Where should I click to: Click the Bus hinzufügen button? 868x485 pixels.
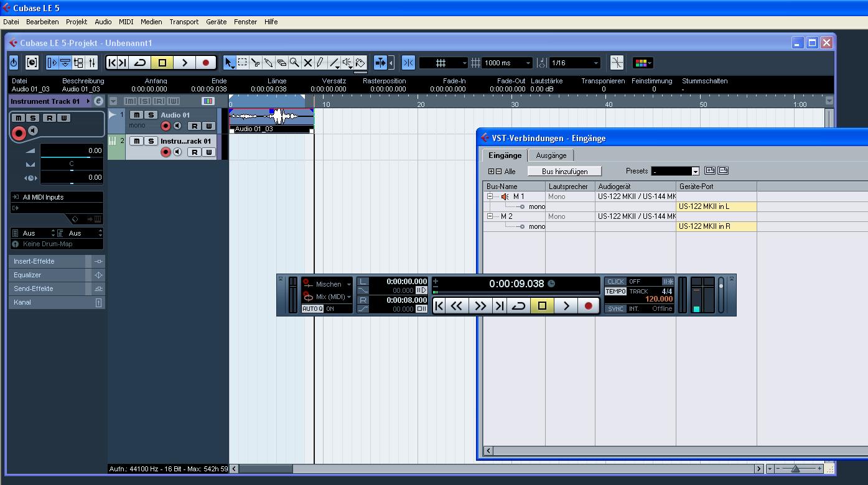pyautogui.click(x=564, y=171)
